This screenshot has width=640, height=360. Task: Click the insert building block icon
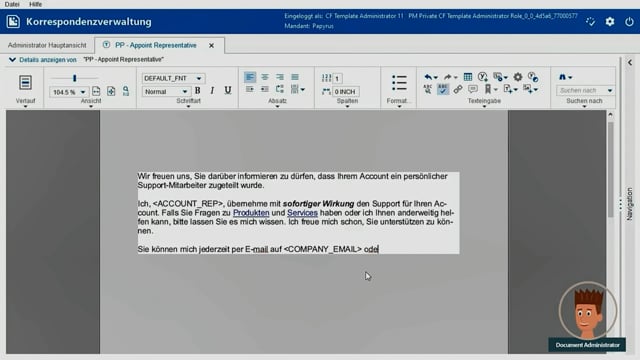[498, 77]
